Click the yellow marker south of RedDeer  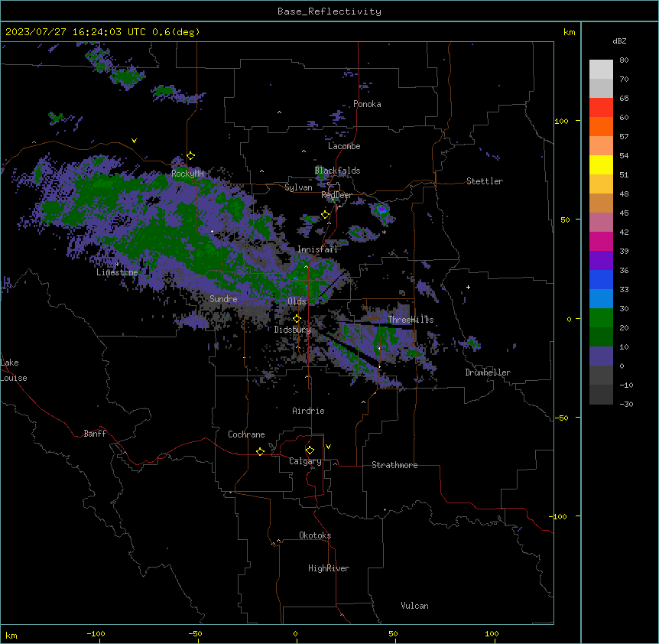326,215
